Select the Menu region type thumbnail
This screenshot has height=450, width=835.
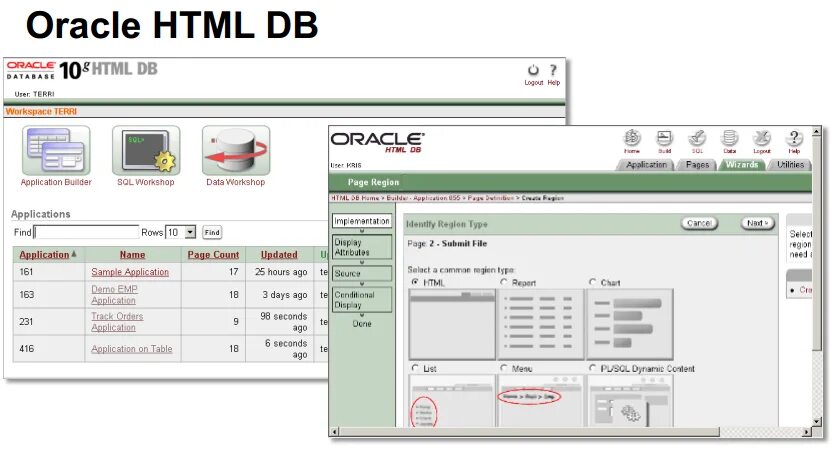pyautogui.click(x=541, y=401)
